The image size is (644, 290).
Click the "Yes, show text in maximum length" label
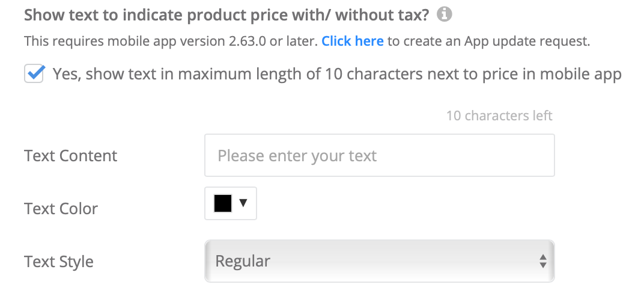[x=336, y=74]
